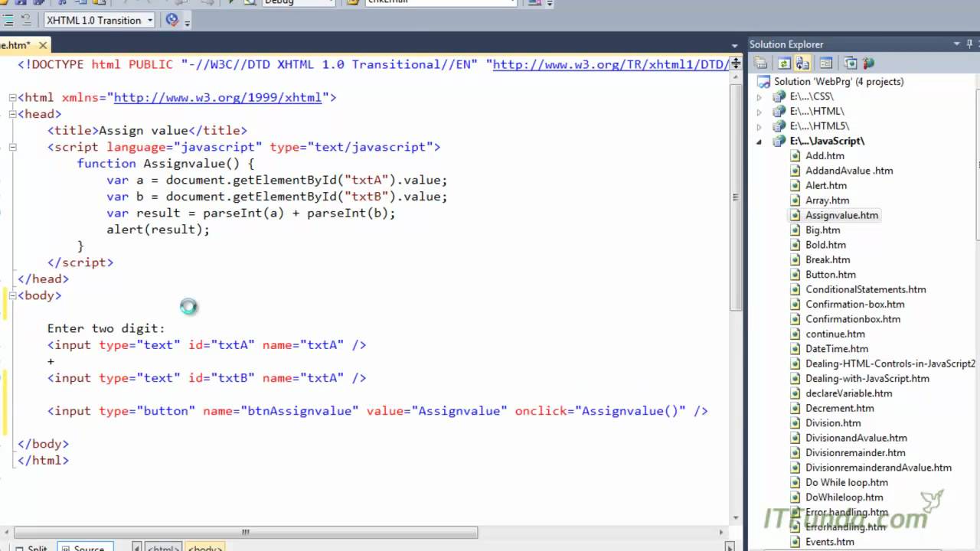
Task: Collapse the E:\...\JavaScript\ project node
Action: 759,142
